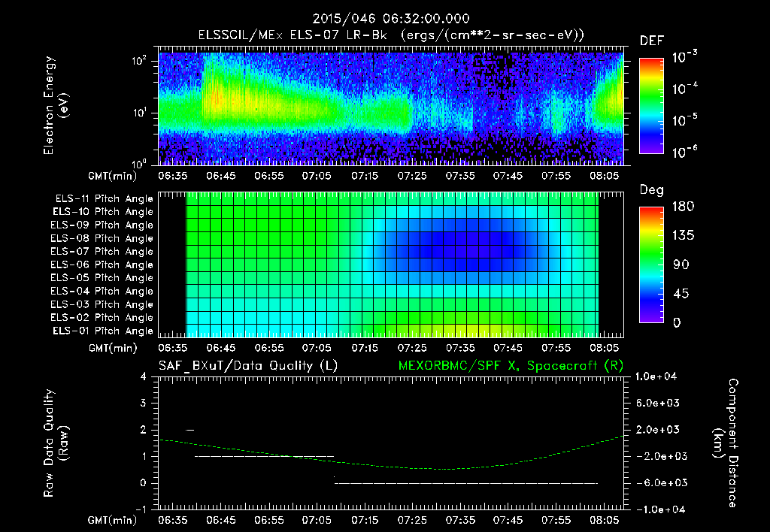Screen dimensions: 770x532
Task: Click 07:25 tick label under pitch angle panel
Action: point(412,348)
